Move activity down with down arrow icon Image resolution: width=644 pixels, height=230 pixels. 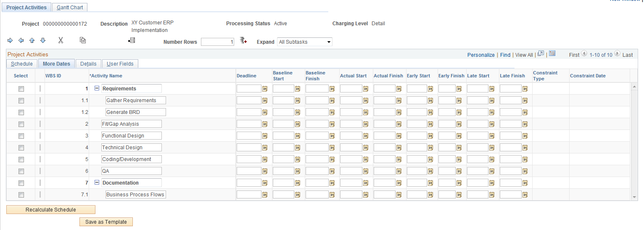[x=43, y=40]
